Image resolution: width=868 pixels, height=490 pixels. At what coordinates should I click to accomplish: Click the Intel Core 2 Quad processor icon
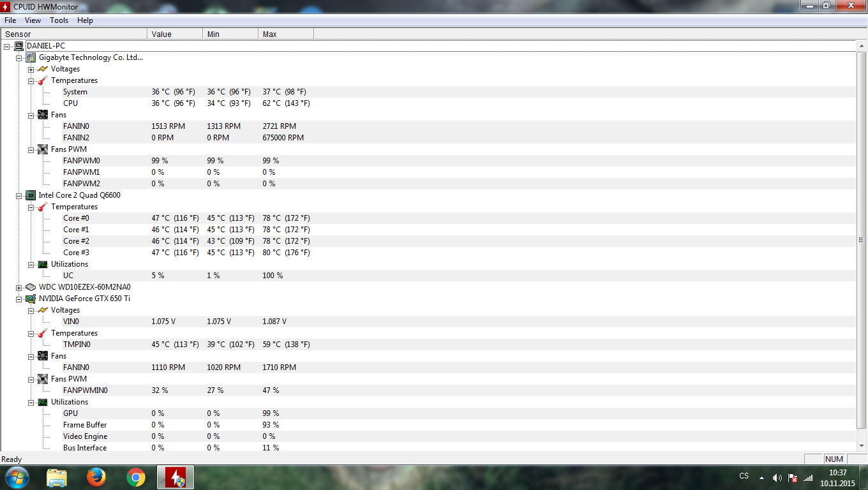point(31,195)
